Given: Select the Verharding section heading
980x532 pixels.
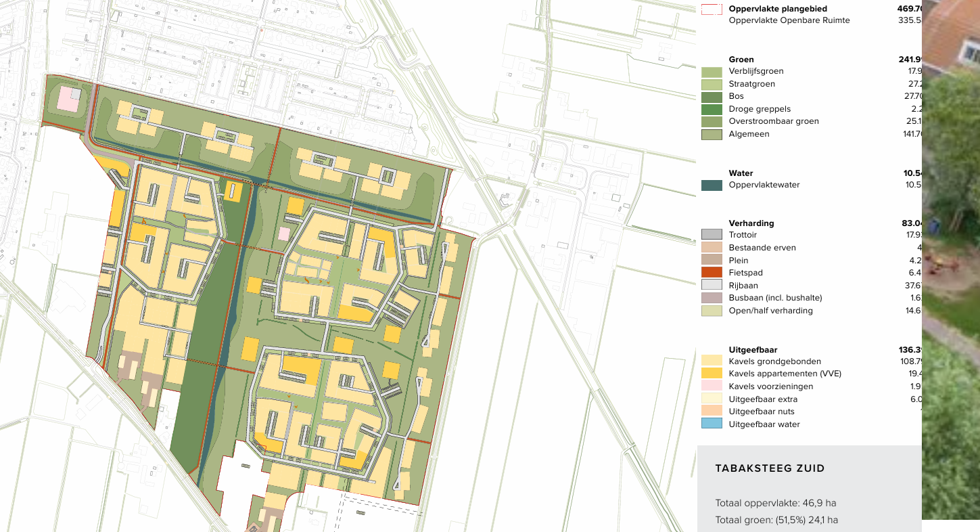Looking at the screenshot, I should [x=751, y=223].
